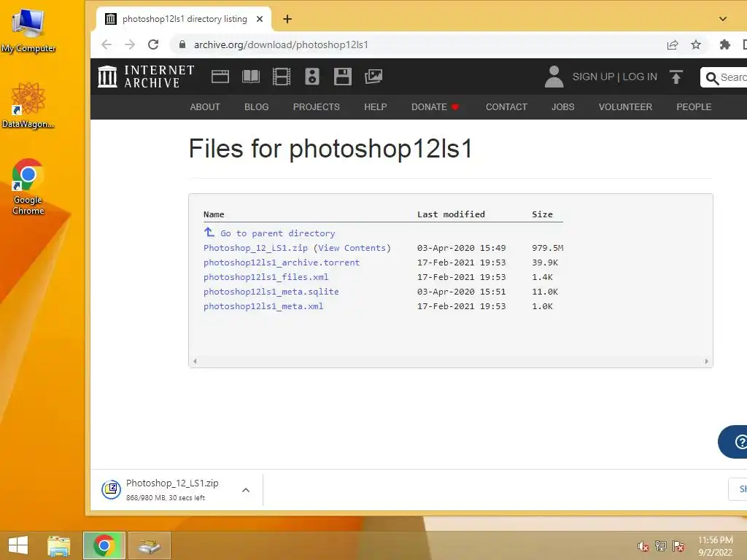Viewport: 747px width, 560px height.
Task: Open the Images icon in Archive header
Action: click(373, 76)
